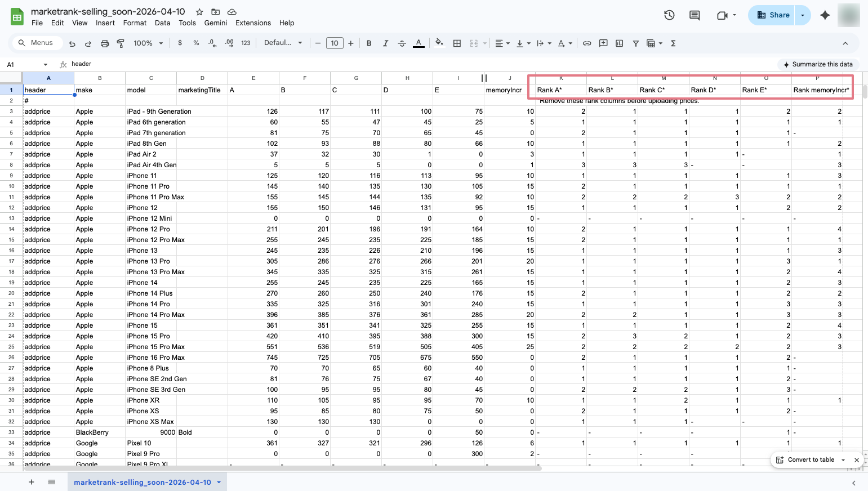Increase decimal places icon
Image resolution: width=868 pixels, height=491 pixels.
point(229,43)
